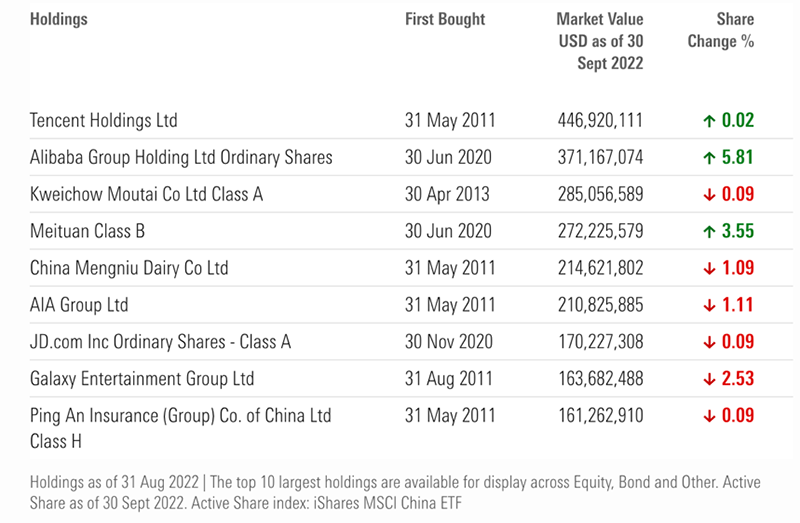This screenshot has width=800, height=523.
Task: Click the green up arrow beside 0.02
Action: coord(709,121)
